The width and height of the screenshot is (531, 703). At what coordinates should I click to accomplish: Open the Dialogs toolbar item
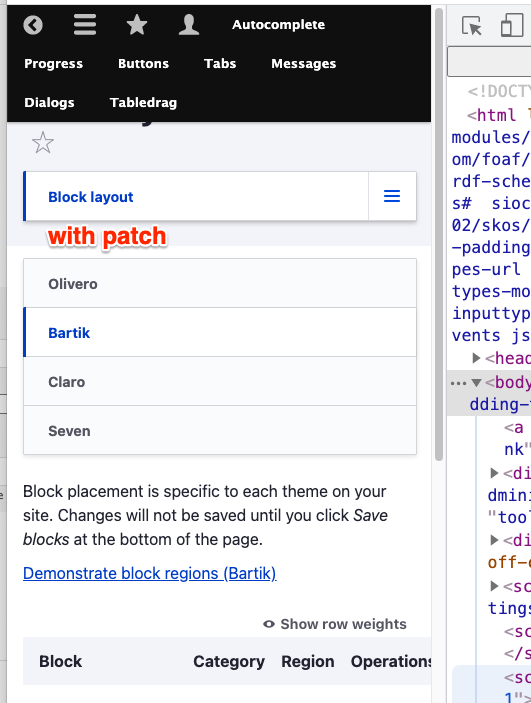49,103
